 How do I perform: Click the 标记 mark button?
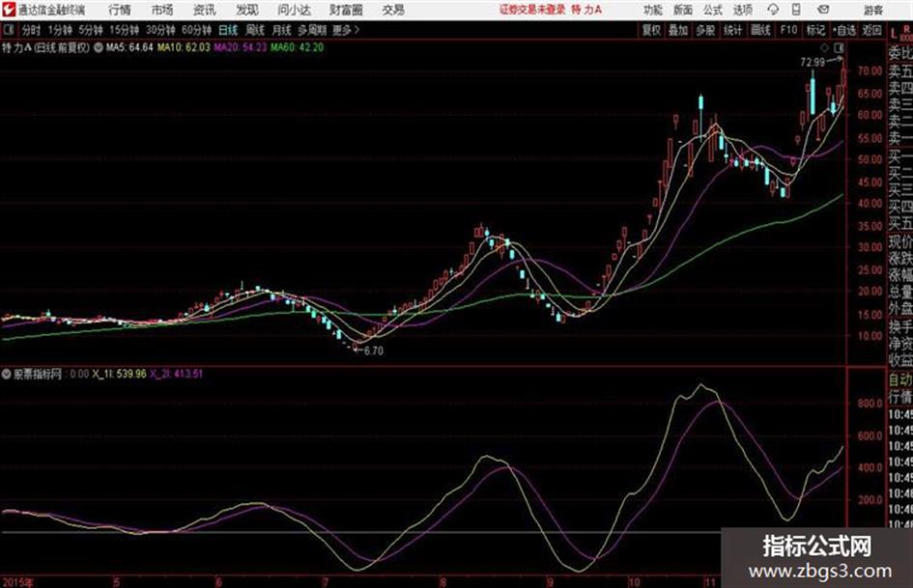pos(815,30)
